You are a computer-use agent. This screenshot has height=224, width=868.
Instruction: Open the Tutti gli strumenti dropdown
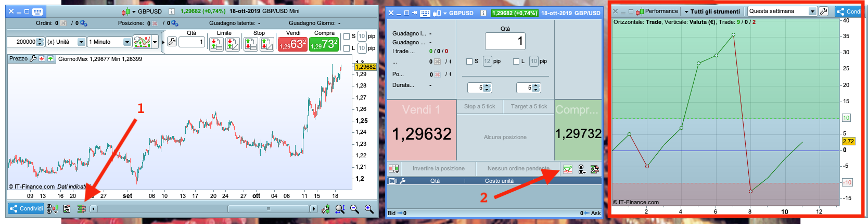[x=712, y=11]
